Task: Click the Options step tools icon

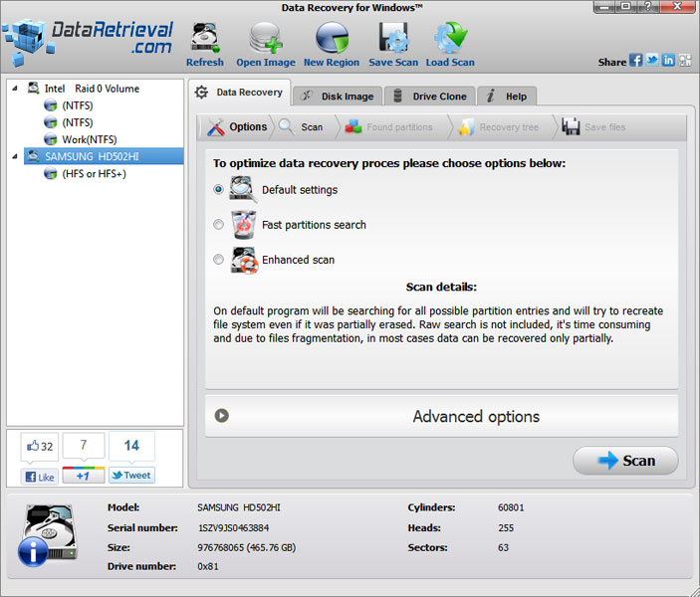Action: pos(216,127)
